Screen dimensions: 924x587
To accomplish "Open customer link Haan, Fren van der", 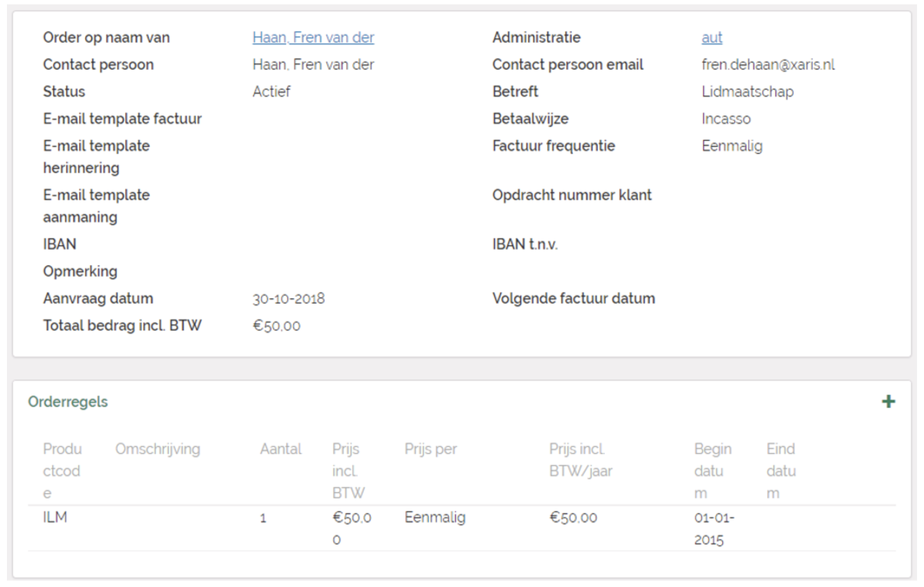I will 313,37.
